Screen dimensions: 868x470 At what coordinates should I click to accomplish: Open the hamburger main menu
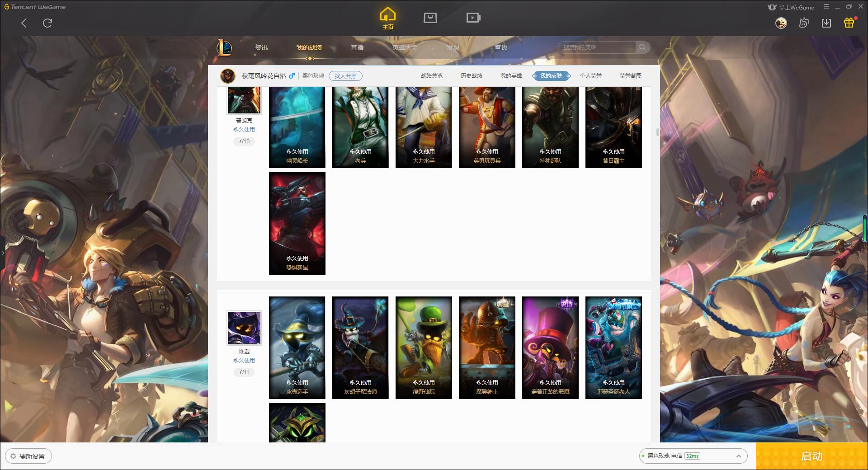pyautogui.click(x=826, y=7)
